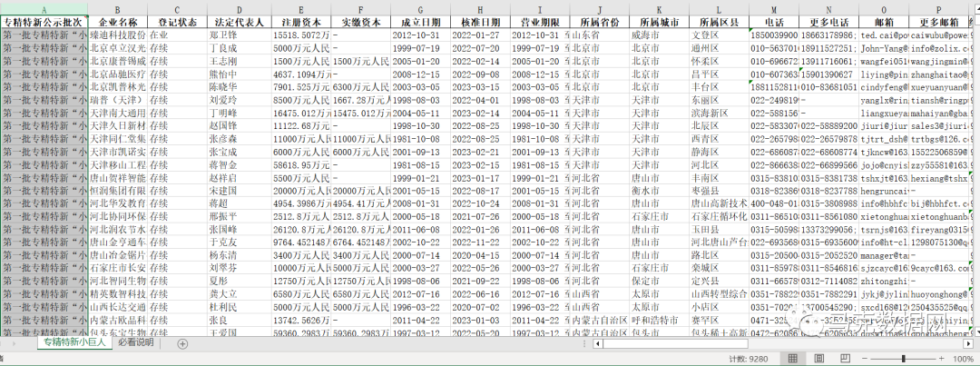Select the cell 通州区
980x366 pixels.
[719, 48]
